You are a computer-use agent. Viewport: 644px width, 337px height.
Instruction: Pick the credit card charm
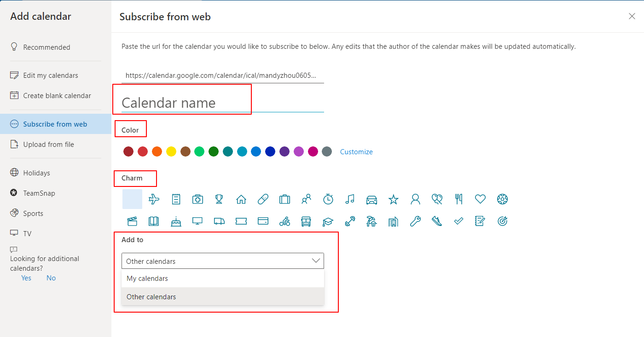(x=263, y=221)
